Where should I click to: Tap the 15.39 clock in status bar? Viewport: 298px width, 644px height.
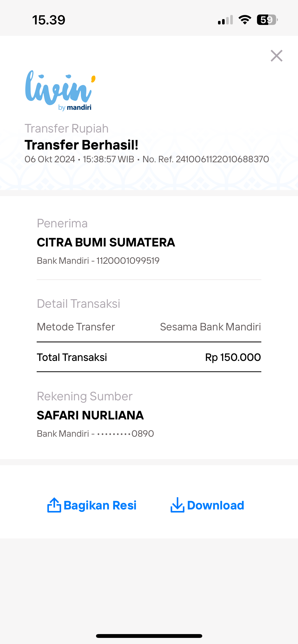tap(49, 20)
